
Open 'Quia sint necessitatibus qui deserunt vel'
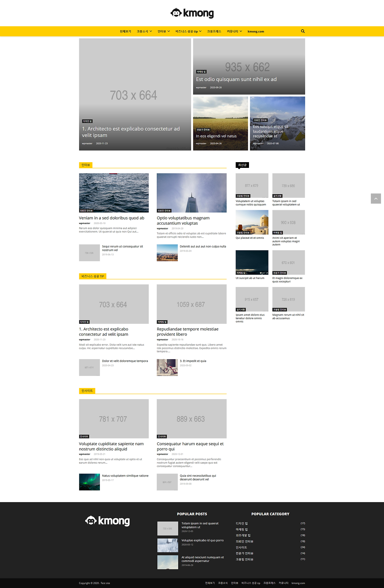pyautogui.click(x=198, y=477)
